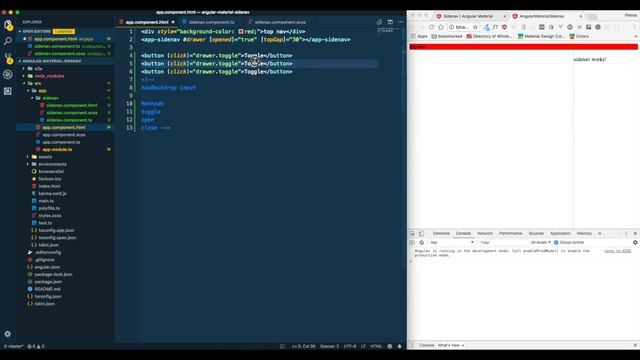The image size is (640, 360).
Task: Open the DevTools Elements tab
Action: click(x=441, y=233)
